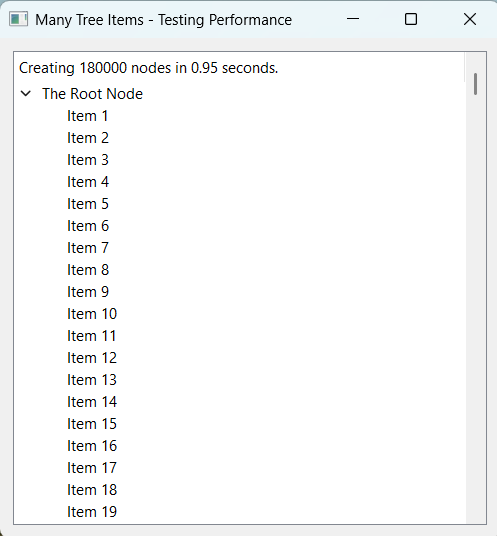
Task: Select Item 16 in tree
Action: 92,446
